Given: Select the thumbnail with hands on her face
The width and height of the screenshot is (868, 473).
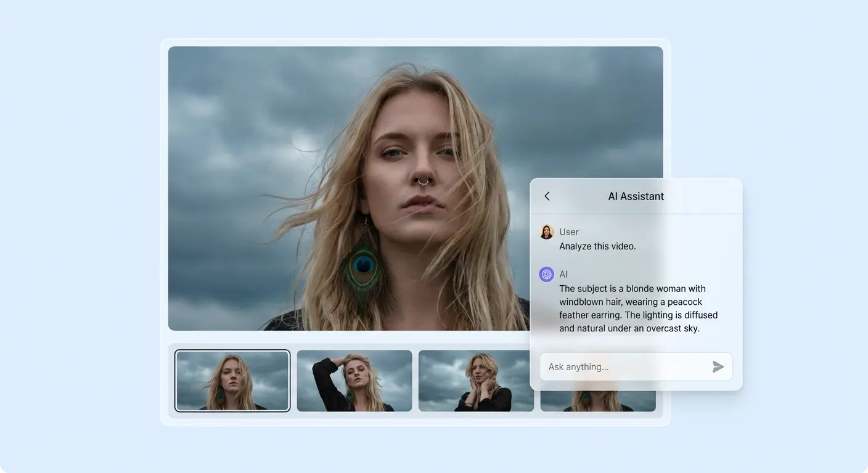Looking at the screenshot, I should click(476, 380).
